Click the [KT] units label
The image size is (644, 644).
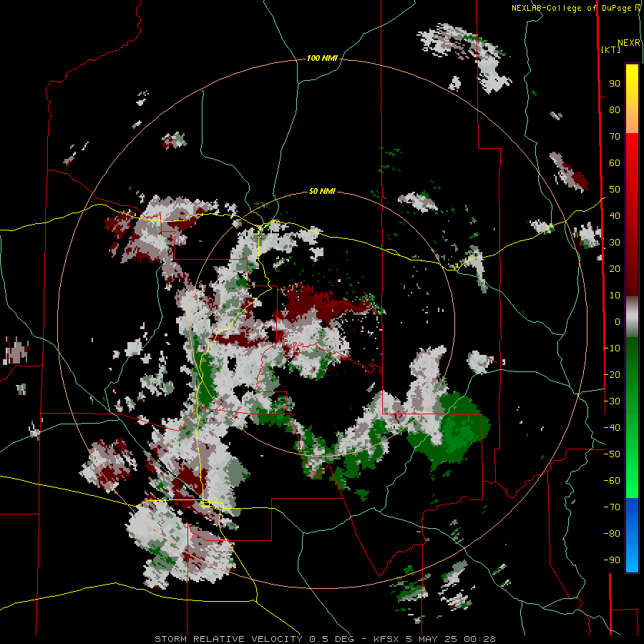pos(611,49)
